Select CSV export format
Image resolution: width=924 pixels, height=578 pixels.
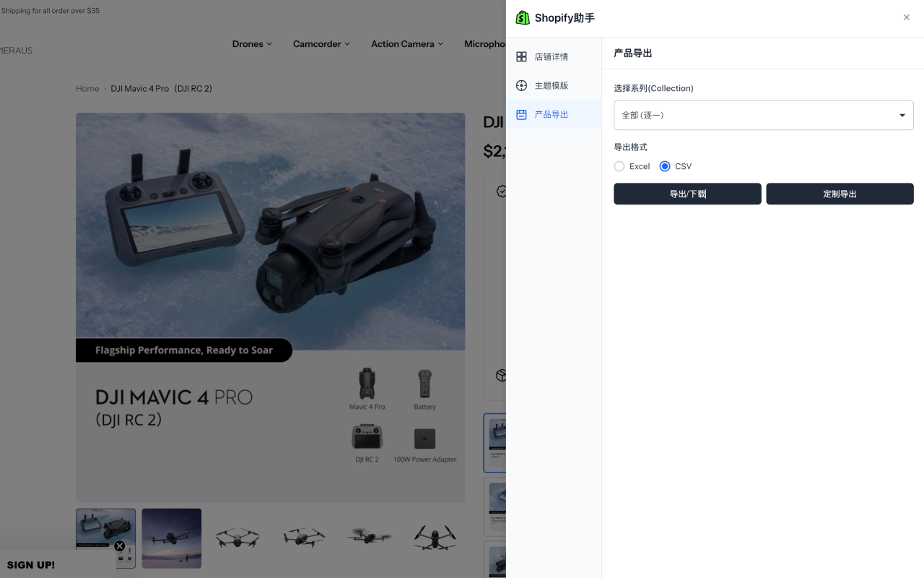[x=665, y=166]
